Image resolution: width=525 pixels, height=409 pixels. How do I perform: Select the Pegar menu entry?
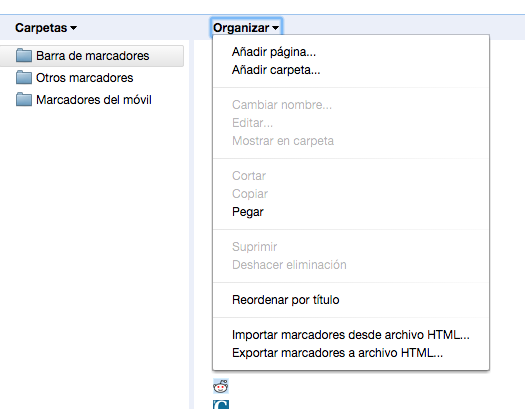tap(351, 212)
